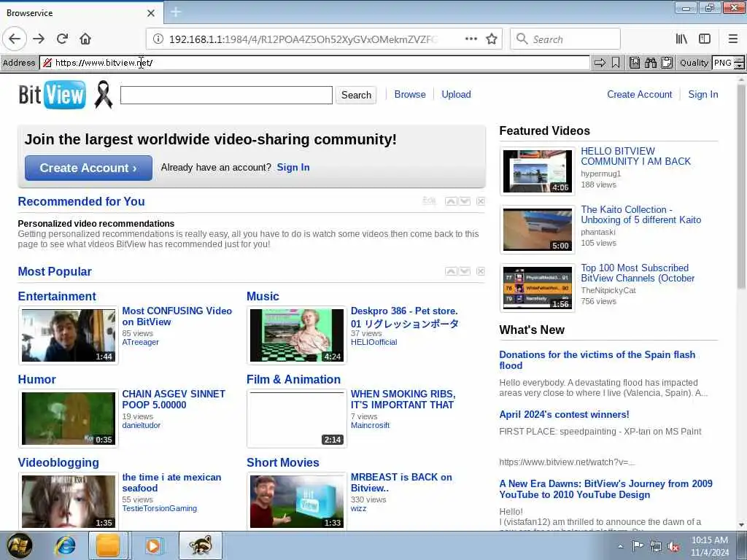This screenshot has width=747, height=560.
Task: Go back using the Firefox back arrow
Action: point(15,39)
